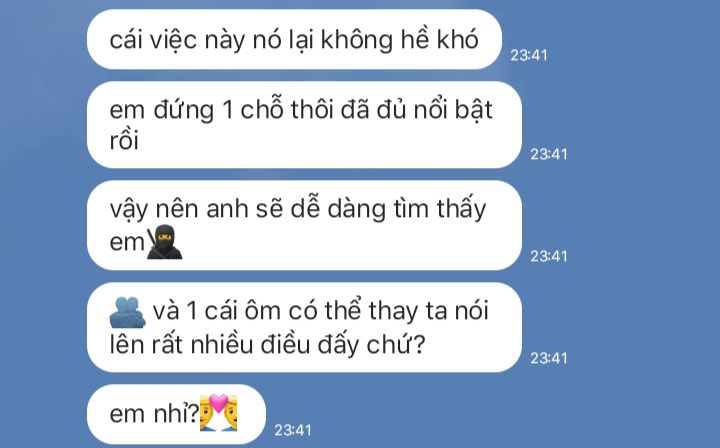The image size is (720, 448).
Task: Click the 23:41 timestamp beside the first message
Action: 529,56
